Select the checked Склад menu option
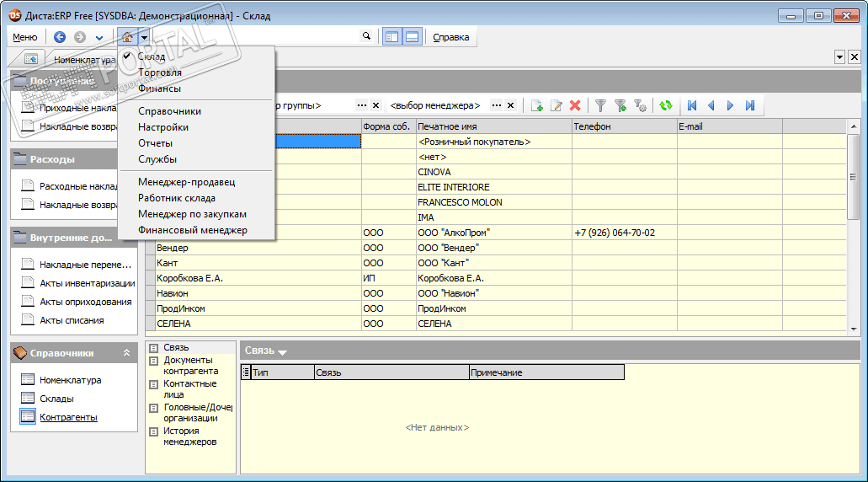 (152, 56)
